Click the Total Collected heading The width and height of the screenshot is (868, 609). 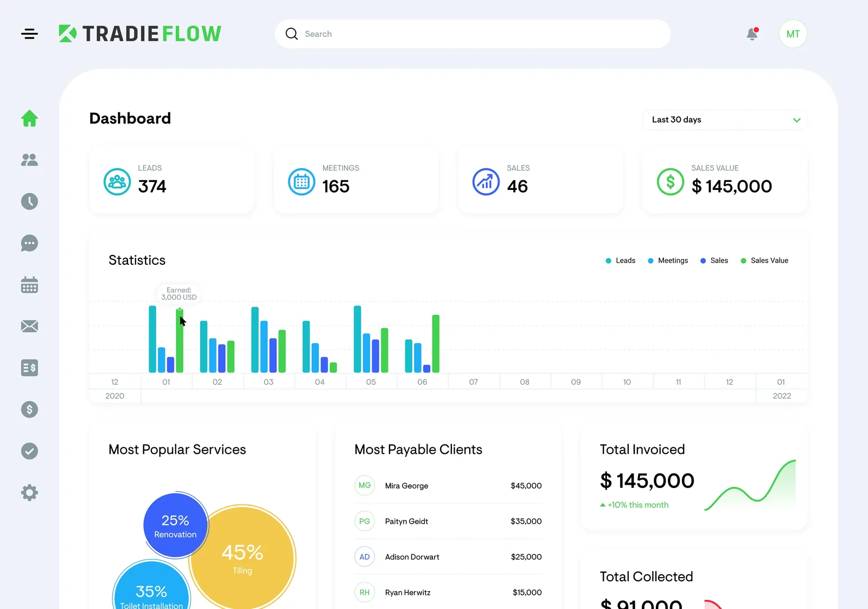coord(646,576)
